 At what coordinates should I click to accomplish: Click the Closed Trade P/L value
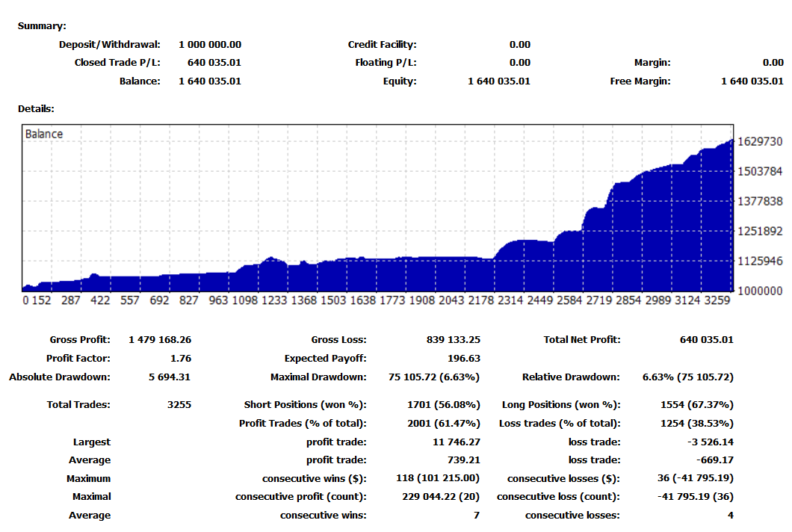pos(209,63)
